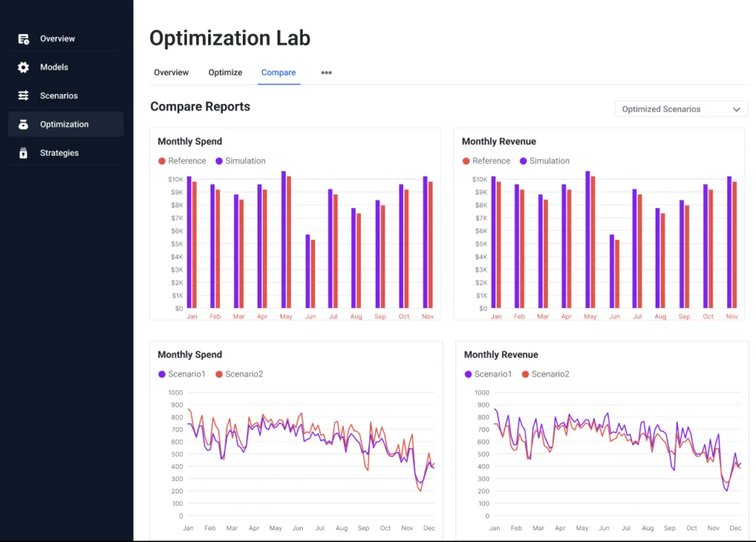Viewport: 756px width, 542px height.
Task: Toggle Reference legend in Monthly Revenue bar chart
Action: [486, 161]
